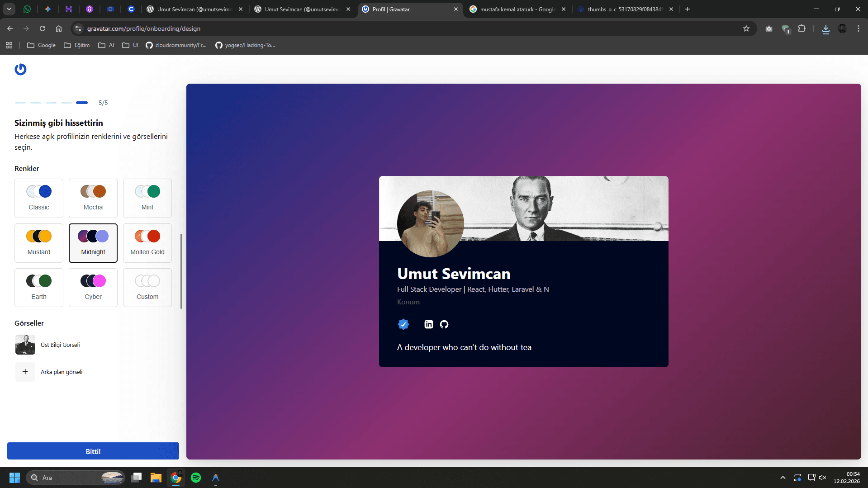Viewport: 868px width, 488px height.
Task: Add background image with plus icon
Action: coord(25,372)
